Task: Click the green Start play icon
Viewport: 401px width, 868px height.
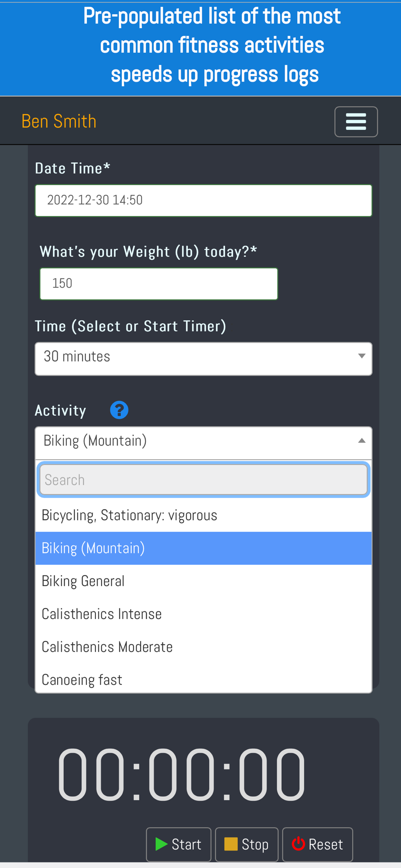Action: click(161, 844)
